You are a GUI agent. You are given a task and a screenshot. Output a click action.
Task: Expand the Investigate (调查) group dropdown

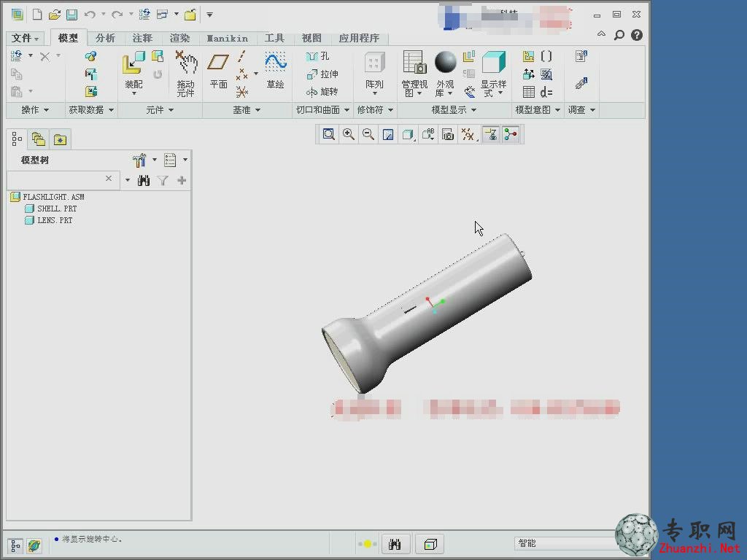coord(581,110)
